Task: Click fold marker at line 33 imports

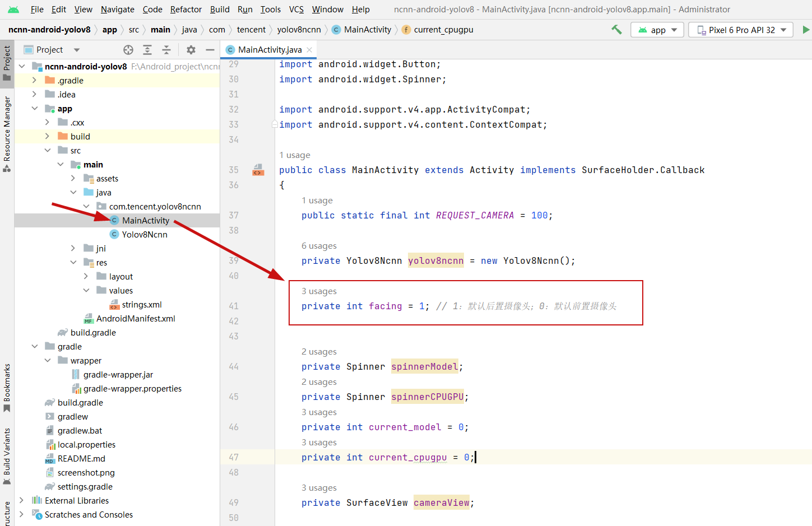Action: [275, 124]
